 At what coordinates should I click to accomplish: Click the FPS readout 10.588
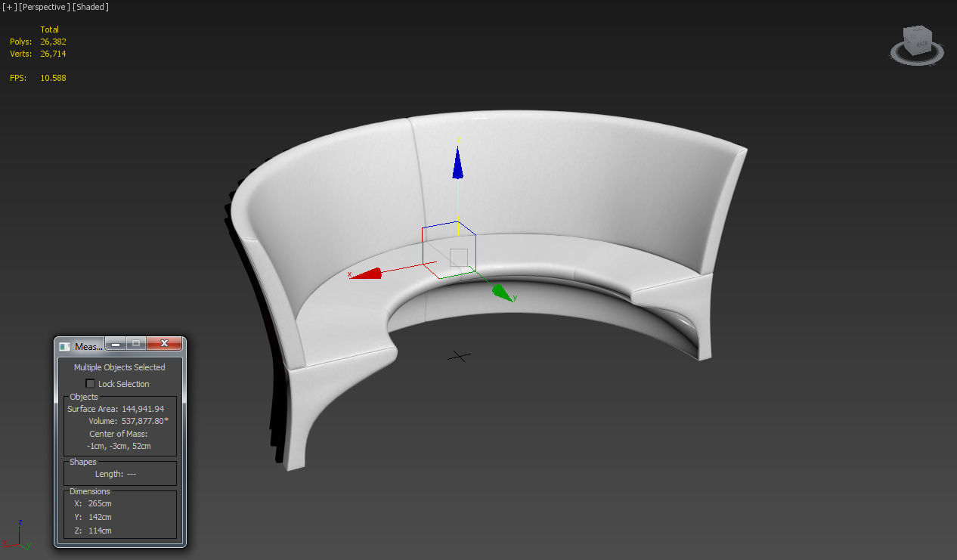(x=53, y=78)
